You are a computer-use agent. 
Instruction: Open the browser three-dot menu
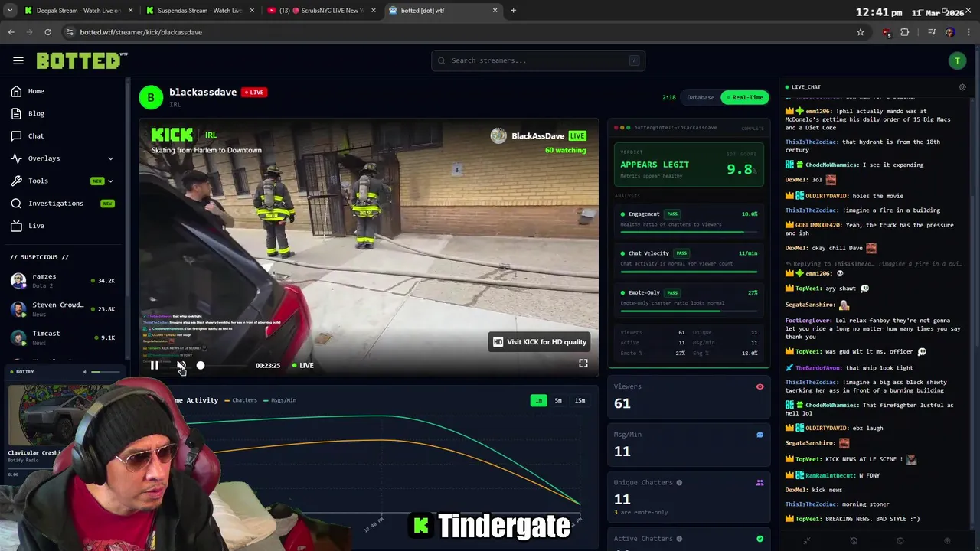(969, 32)
